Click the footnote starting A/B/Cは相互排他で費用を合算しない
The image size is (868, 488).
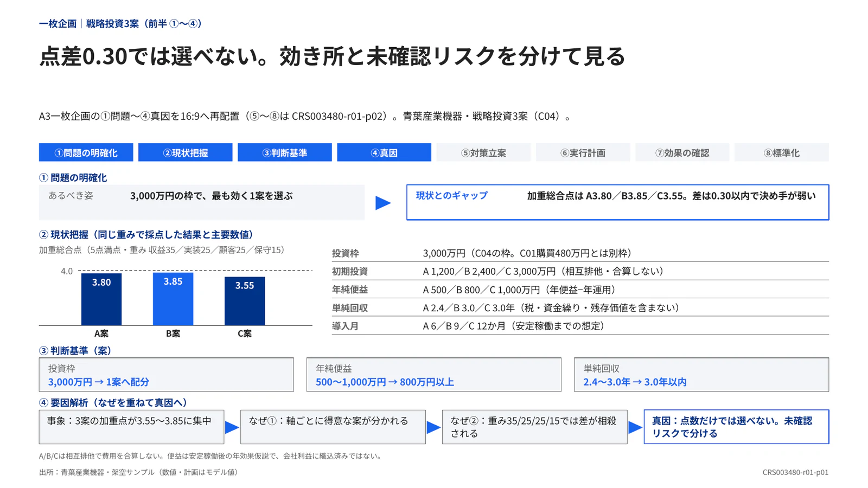[212, 456]
